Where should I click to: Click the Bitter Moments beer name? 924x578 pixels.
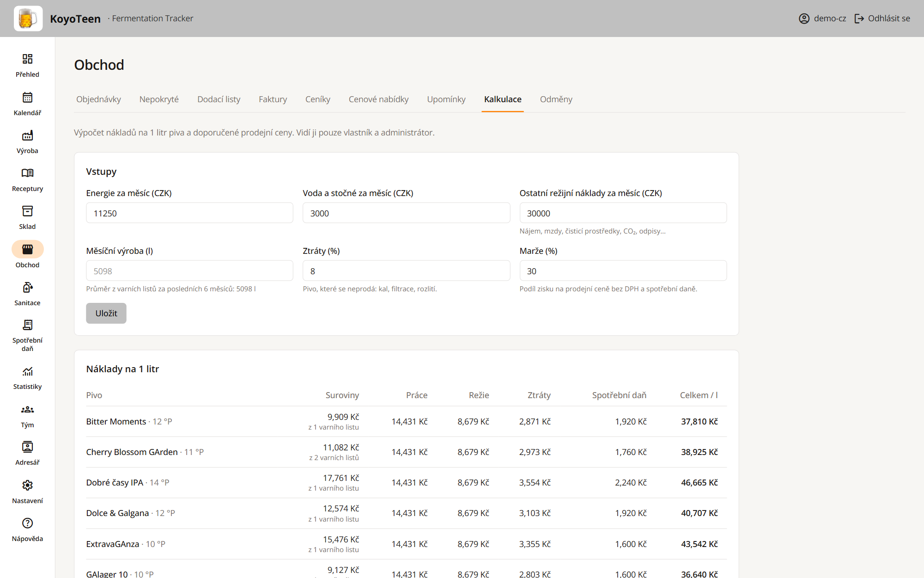pos(116,422)
